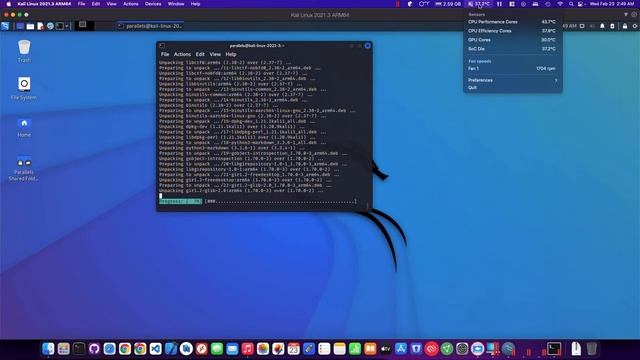Screen dimensions: 640x360
Task: Click the terminal window menu icon in title bar
Action: click(162, 46)
